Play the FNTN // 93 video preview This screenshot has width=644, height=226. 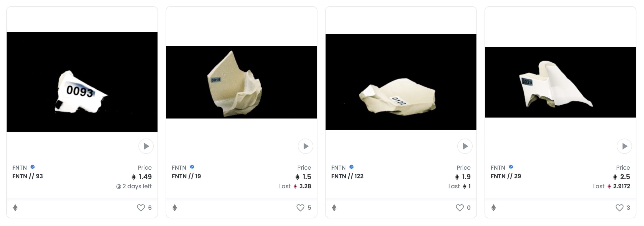pyautogui.click(x=146, y=146)
